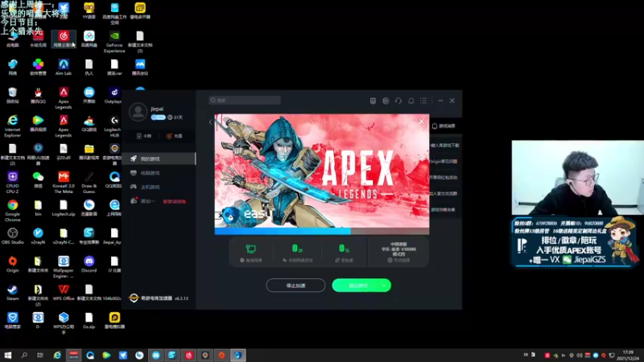Close the Apex Legends banner popup
This screenshot has width=644, height=362.
pos(421,121)
